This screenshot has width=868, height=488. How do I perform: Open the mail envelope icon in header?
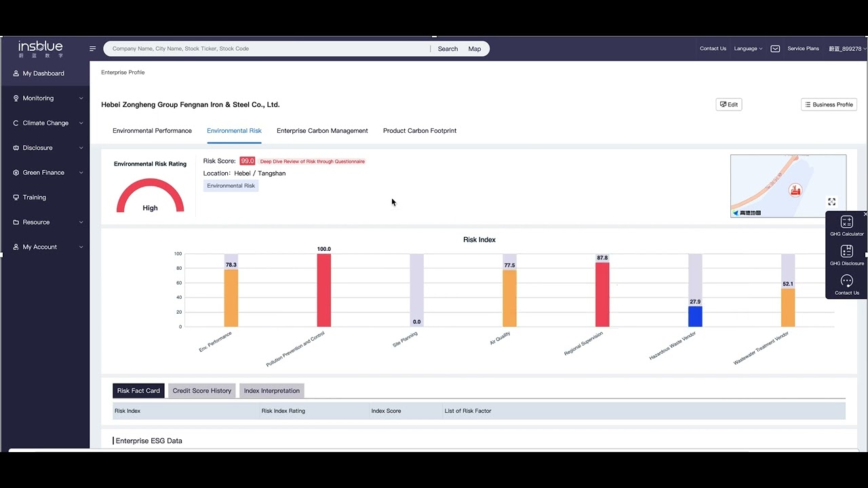point(775,49)
